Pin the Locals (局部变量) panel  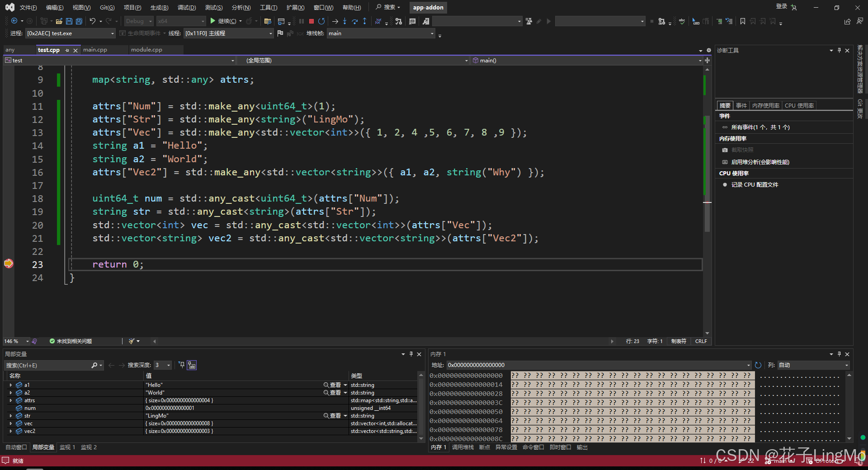[411, 354]
